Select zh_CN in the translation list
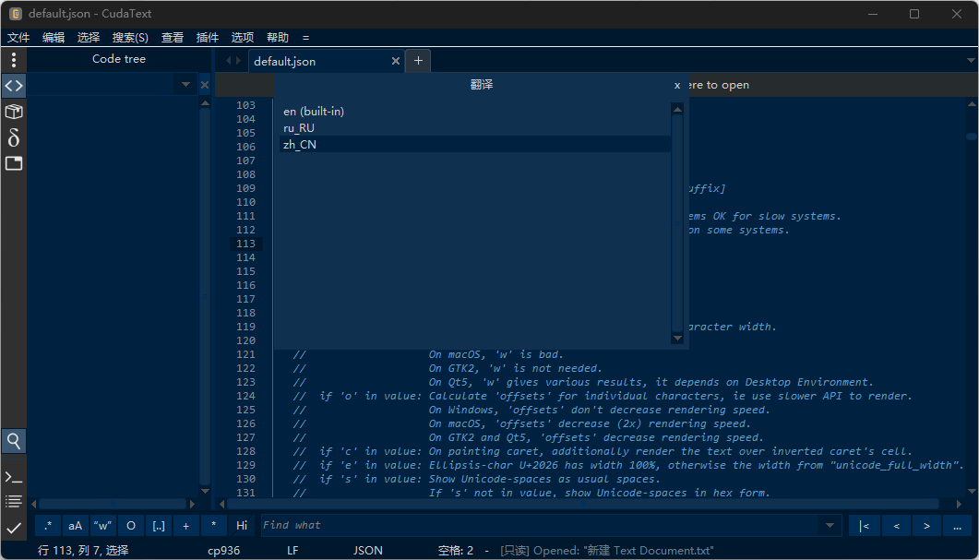 click(300, 145)
